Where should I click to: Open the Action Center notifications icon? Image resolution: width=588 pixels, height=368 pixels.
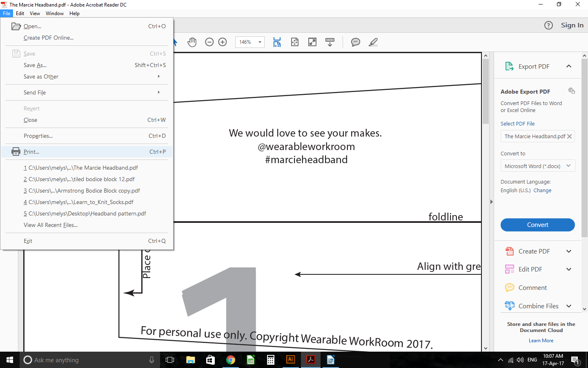point(575,360)
